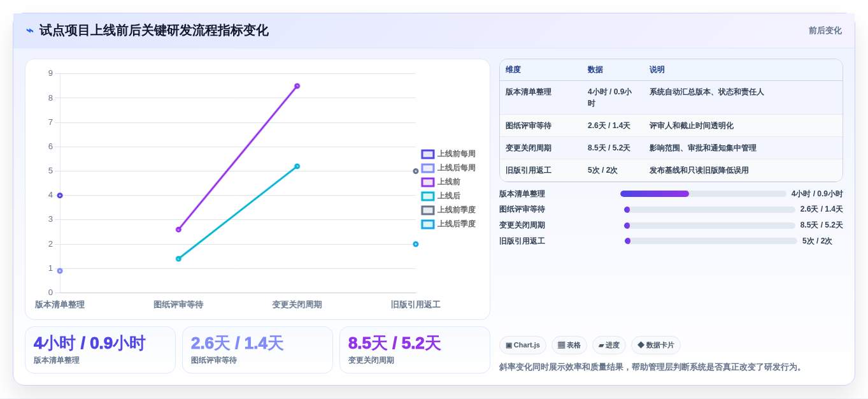The height and width of the screenshot is (399, 868).
Task: Click the teal line point at 5.2
Action: [297, 166]
